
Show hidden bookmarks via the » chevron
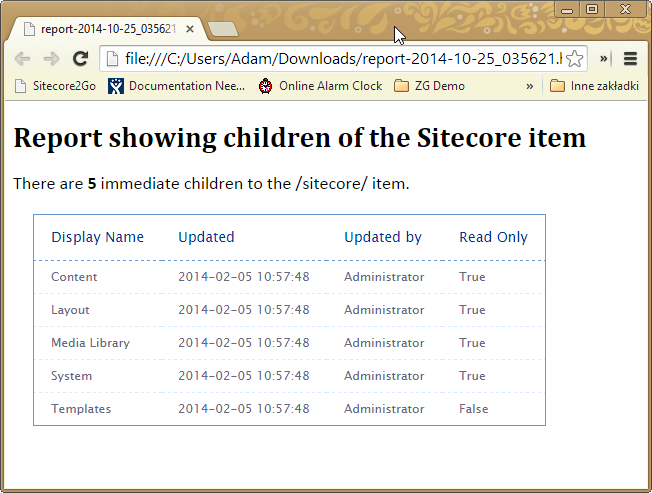529,86
